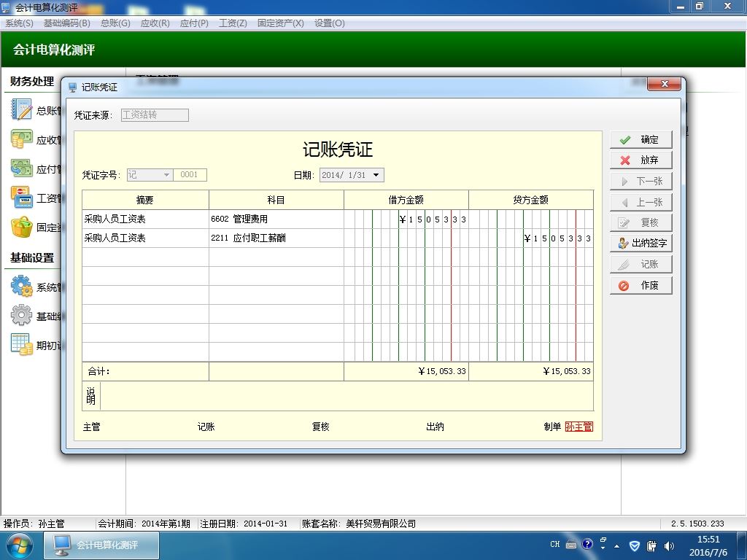This screenshot has width=747, height=560.
Task: Close the 记账凭证 dialog
Action: (665, 84)
